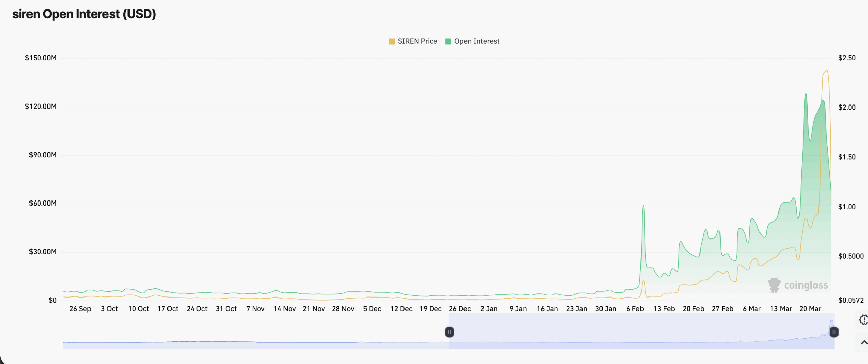Click the 30 Jan date label
Screen dimensions: 868x364
point(606,309)
